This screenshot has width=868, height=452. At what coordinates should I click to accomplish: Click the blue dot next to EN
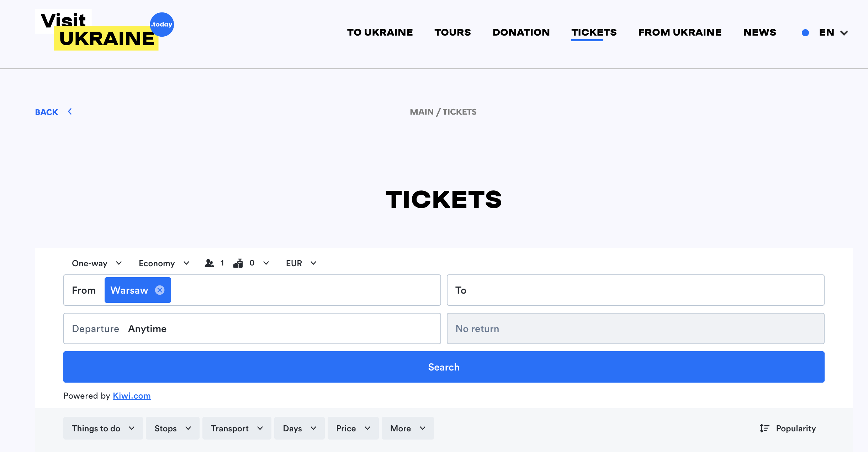[805, 33]
